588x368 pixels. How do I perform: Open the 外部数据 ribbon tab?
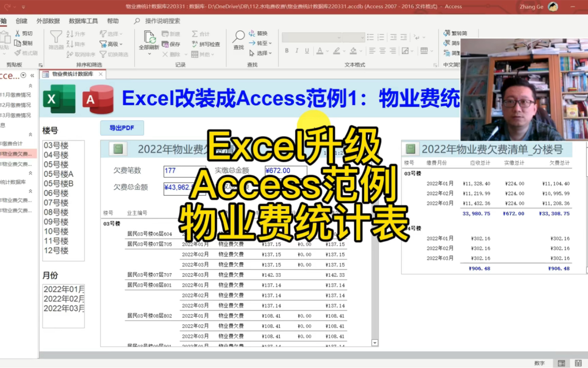(48, 21)
